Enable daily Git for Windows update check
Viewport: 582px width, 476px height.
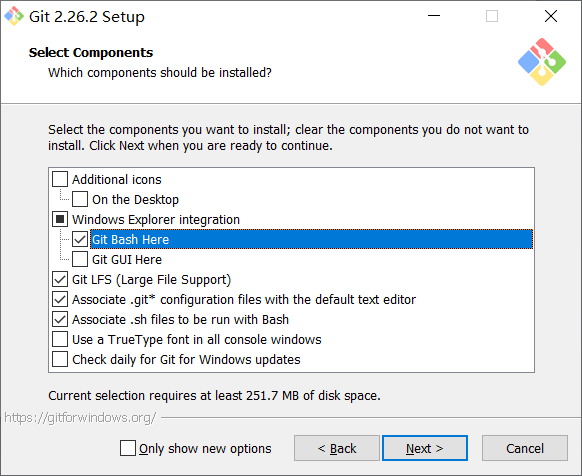(x=60, y=359)
